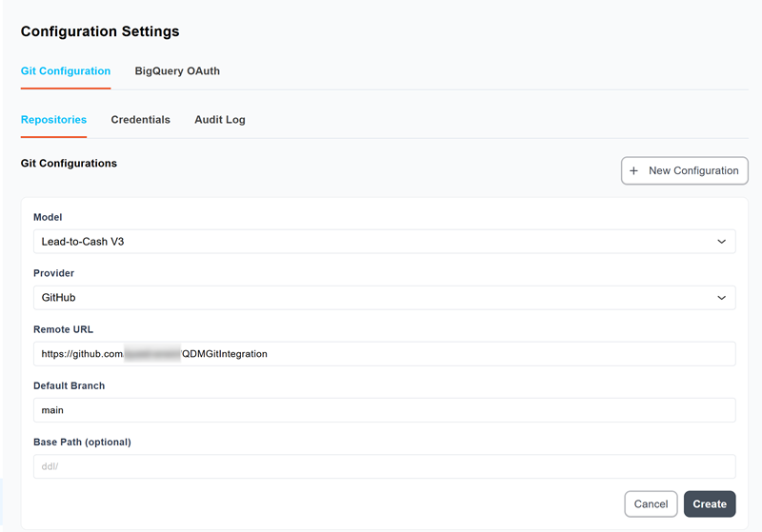Click the Provider field label

[x=53, y=273]
